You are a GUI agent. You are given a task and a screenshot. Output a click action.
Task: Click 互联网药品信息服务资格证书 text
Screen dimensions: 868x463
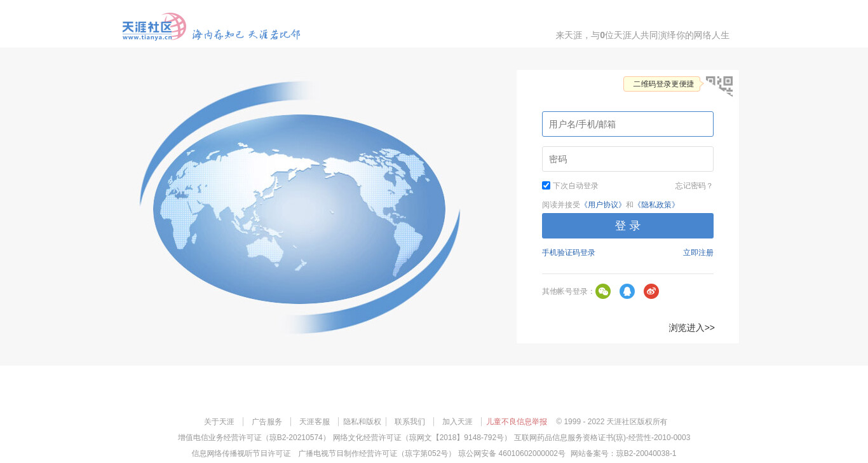click(x=602, y=438)
